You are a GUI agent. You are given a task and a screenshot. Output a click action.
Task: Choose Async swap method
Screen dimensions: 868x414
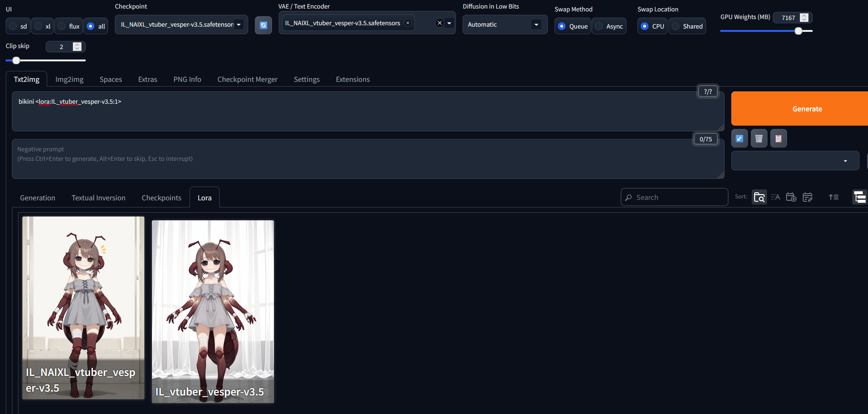click(x=609, y=26)
